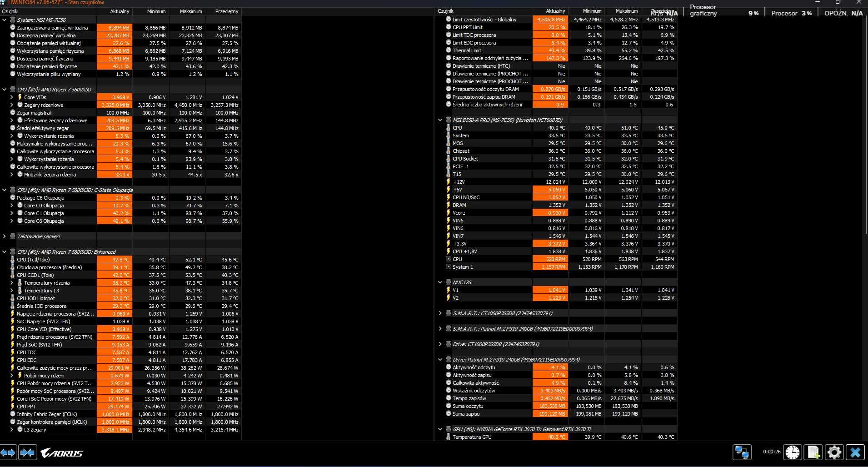
Task: Click right panel Czujnik column header
Action: (484, 11)
